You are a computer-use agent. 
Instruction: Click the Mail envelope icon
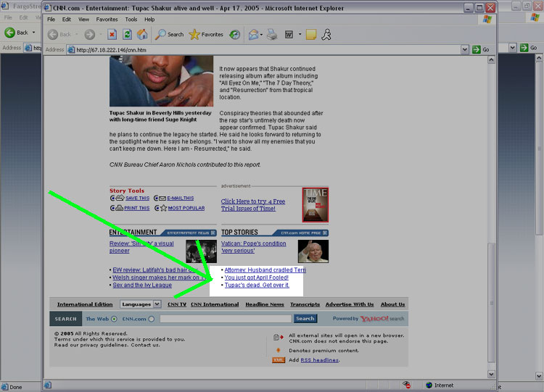(253, 34)
